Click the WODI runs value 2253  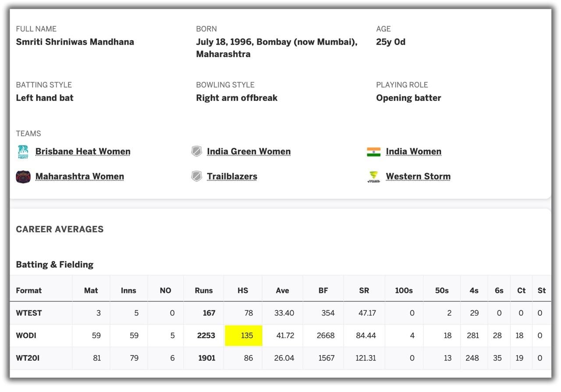[x=206, y=336]
